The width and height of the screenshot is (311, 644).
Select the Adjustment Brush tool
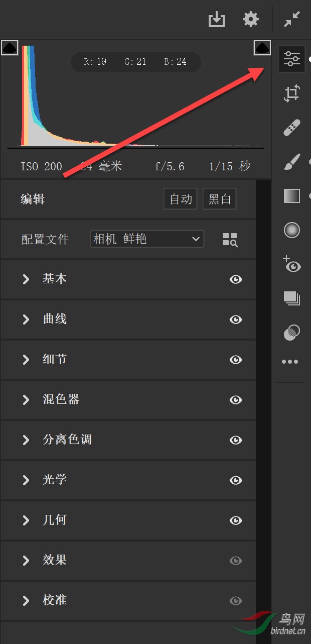(x=291, y=162)
